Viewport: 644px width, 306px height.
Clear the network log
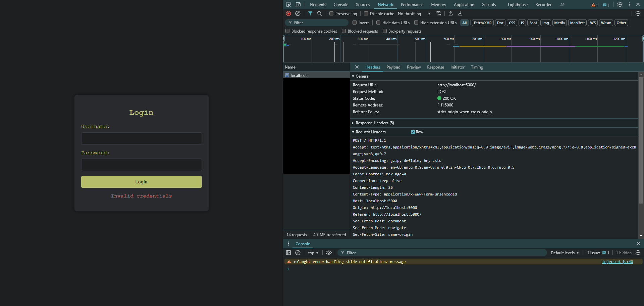pos(298,13)
